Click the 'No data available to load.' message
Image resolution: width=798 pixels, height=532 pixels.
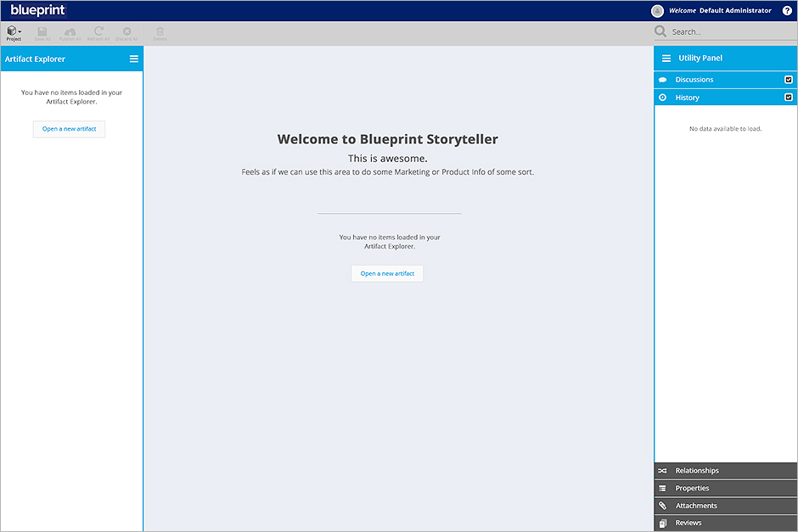(725, 129)
